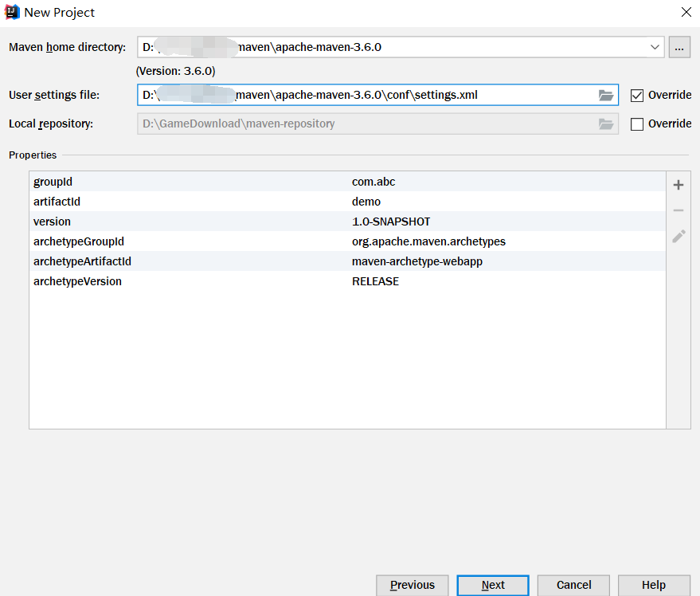Viewport: 700px width, 596px height.
Task: Proceed with the Next button
Action: [493, 585]
